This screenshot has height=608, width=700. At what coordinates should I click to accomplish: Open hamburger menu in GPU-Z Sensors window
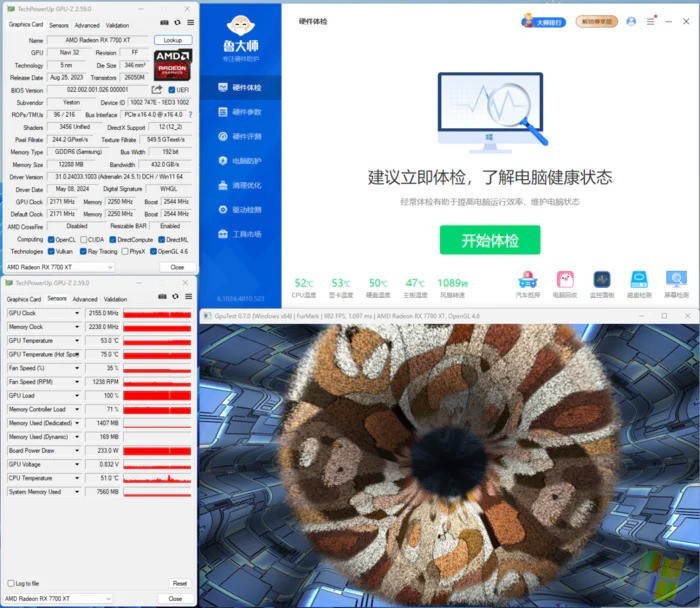pos(189,296)
